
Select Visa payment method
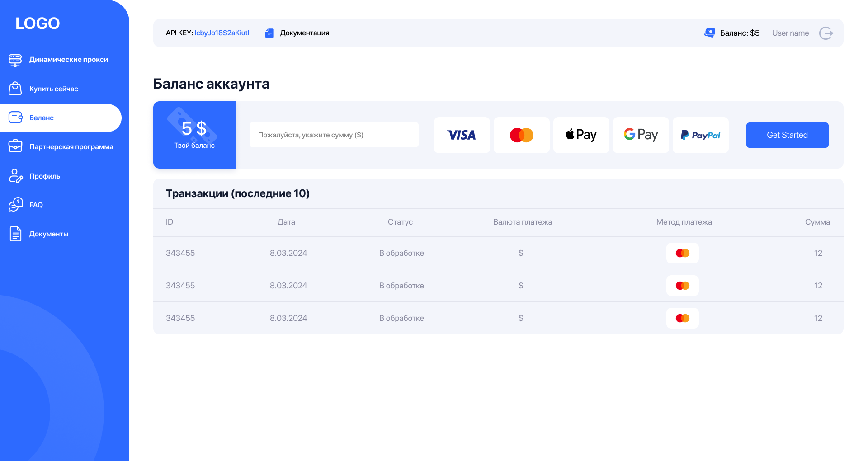pyautogui.click(x=462, y=135)
